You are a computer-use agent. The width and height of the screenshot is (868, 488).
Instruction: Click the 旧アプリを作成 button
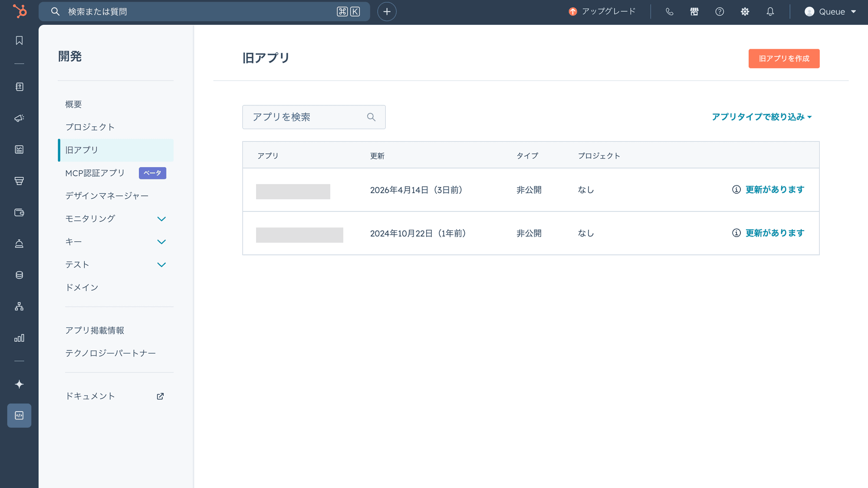784,58
